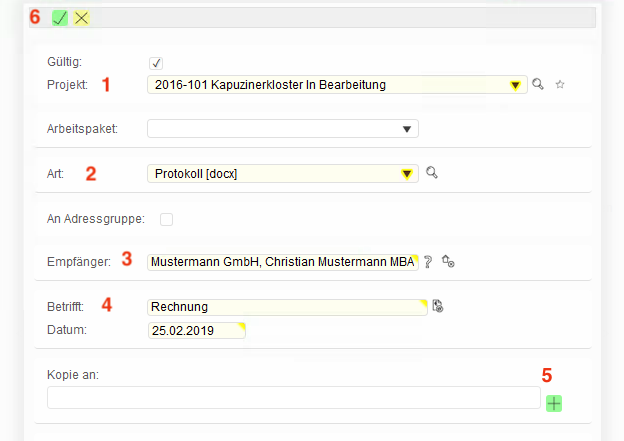Viewport: 624px width, 441px height.
Task: Click the magnifier icon next to Projekt
Action: (x=538, y=85)
